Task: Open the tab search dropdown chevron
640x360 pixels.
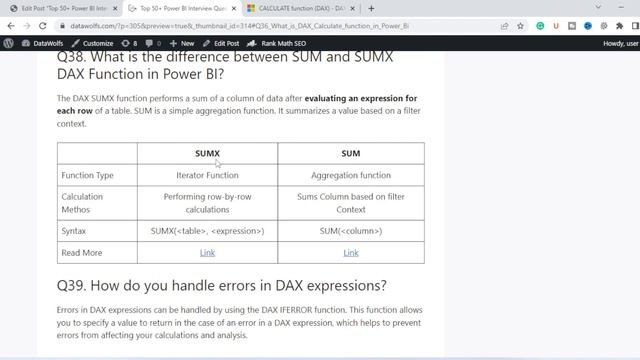Action: 598,7
